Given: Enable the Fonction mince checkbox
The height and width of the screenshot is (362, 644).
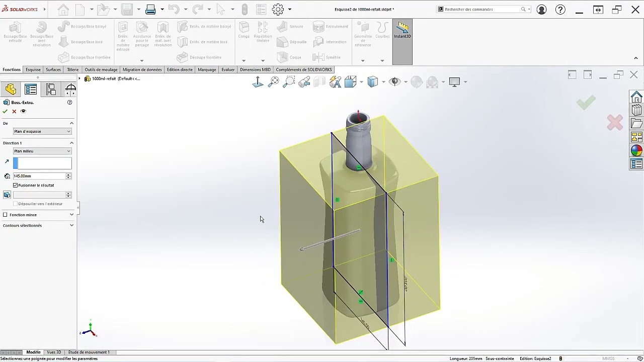Looking at the screenshot, I should click(x=6, y=215).
